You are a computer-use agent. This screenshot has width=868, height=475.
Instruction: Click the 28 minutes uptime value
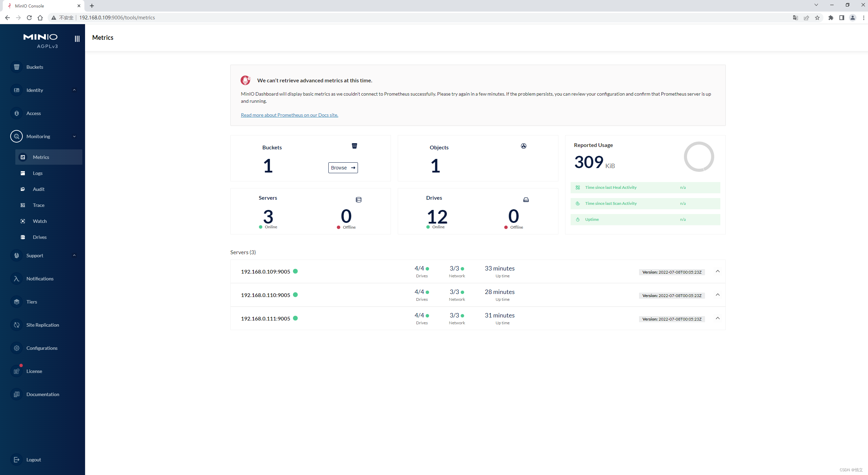[x=499, y=292]
